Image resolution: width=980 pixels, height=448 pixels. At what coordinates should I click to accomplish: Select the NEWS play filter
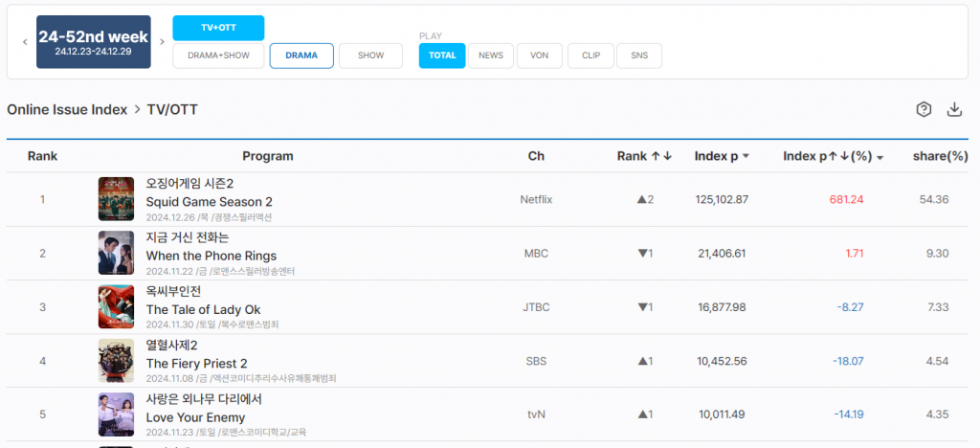click(x=491, y=56)
